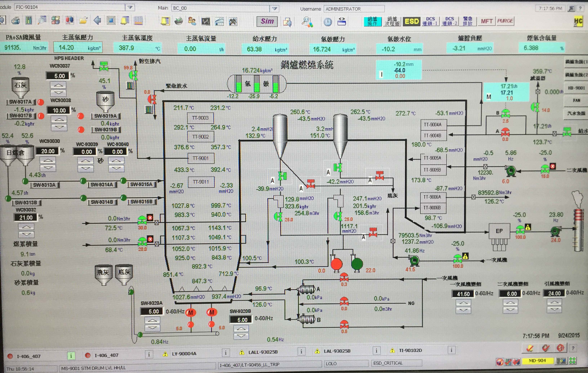Screen dimensions: 588x373
Task: Toggle the ESD button
Action: [x=412, y=21]
